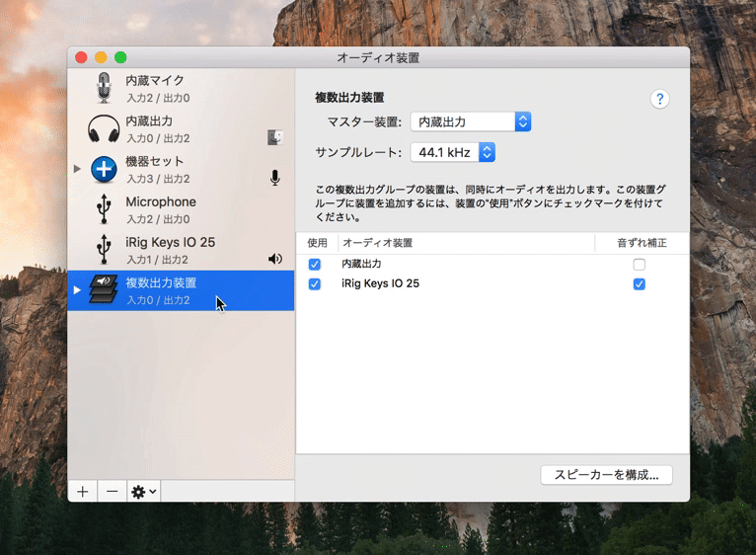Image resolution: width=756 pixels, height=555 pixels.
Task: Click the 内蔵出力 row in the device table
Action: (x=492, y=265)
